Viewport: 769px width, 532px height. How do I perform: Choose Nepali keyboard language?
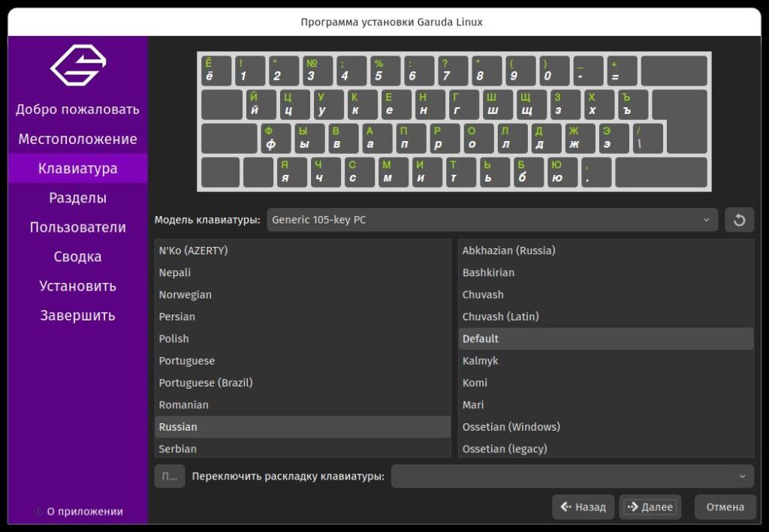[x=303, y=272]
